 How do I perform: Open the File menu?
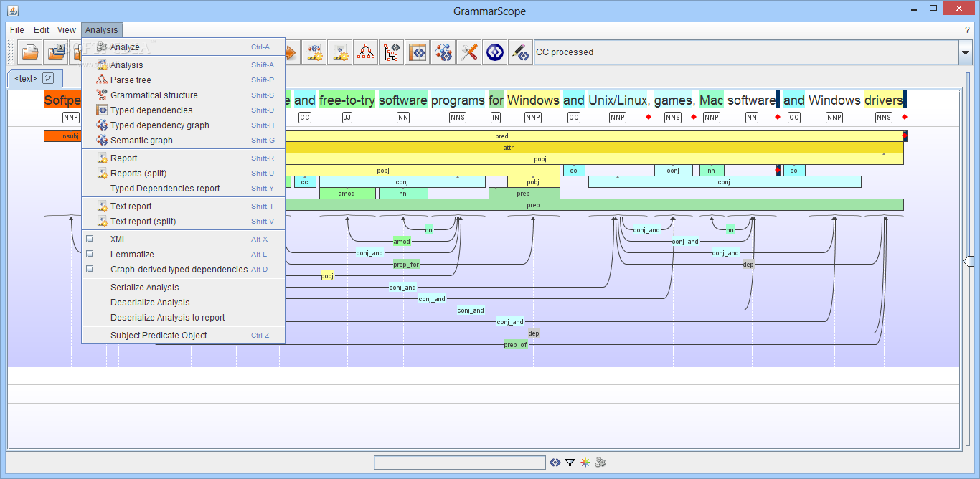coord(17,30)
